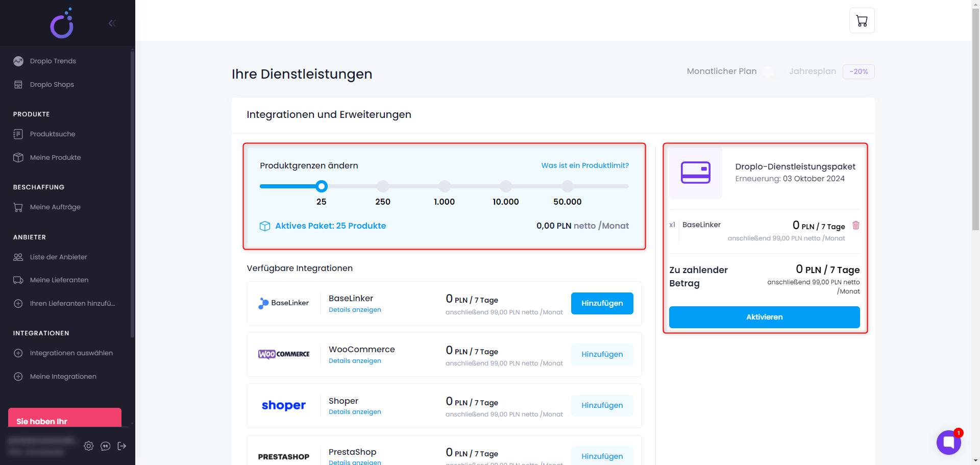Click the WooCommerce logo

coord(284,354)
